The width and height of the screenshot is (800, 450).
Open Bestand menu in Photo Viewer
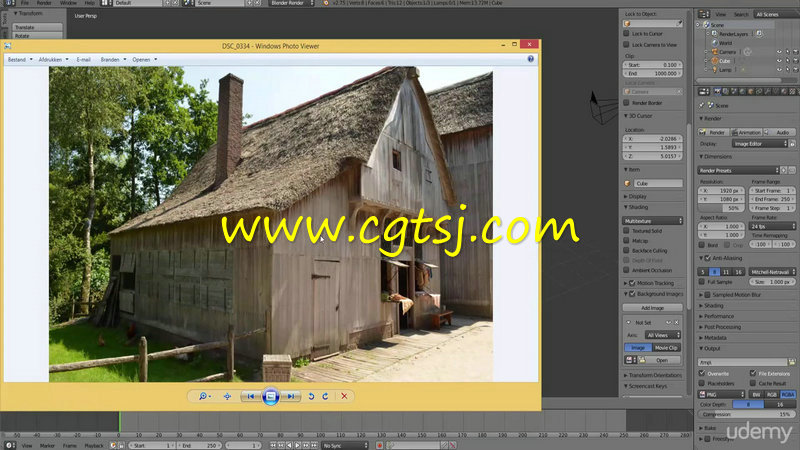(20, 60)
